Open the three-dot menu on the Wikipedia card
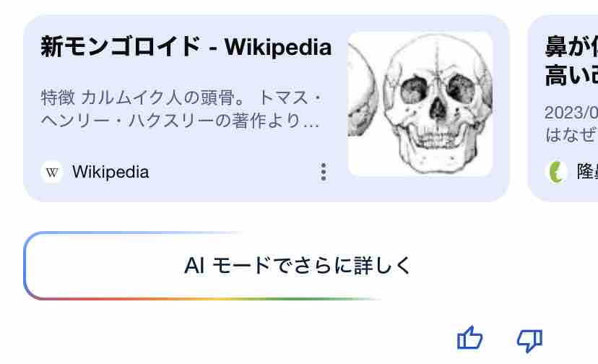This screenshot has height=364, width=598. pos(324,172)
